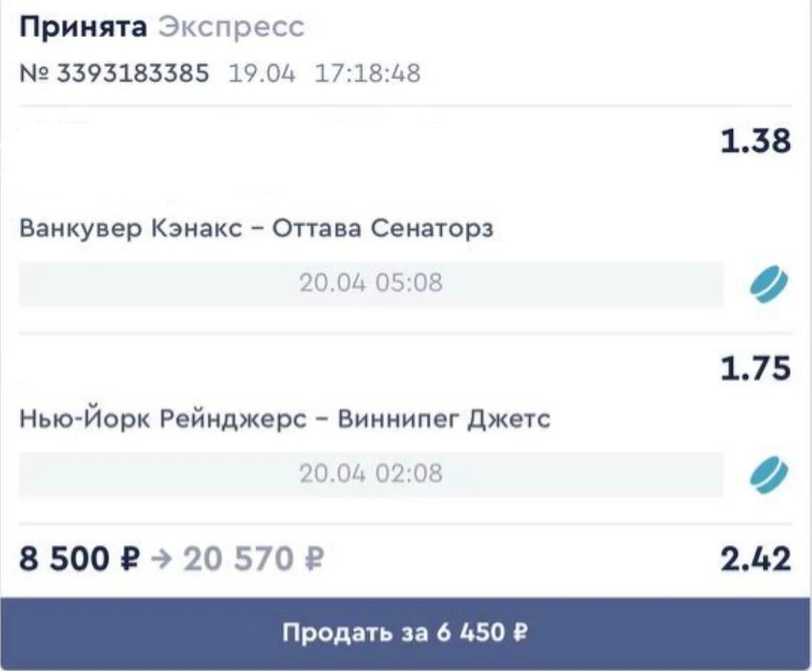Click the Принята status label
812x671 pixels.
tap(83, 27)
